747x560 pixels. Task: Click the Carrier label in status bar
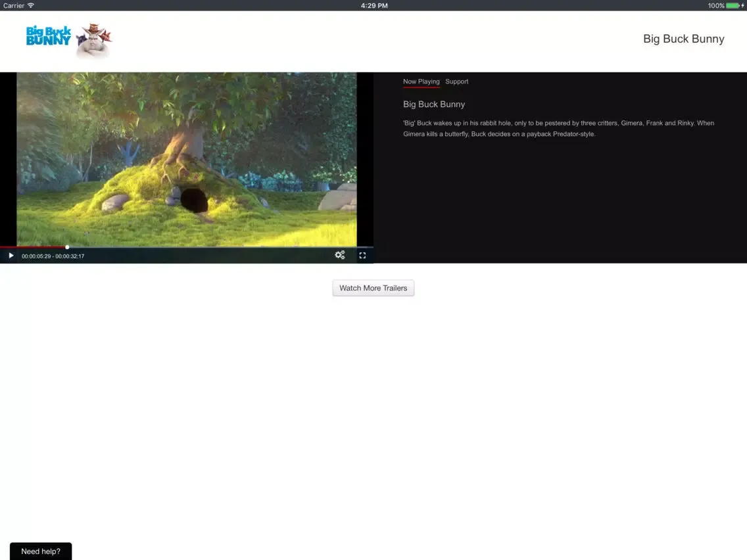click(x=13, y=6)
